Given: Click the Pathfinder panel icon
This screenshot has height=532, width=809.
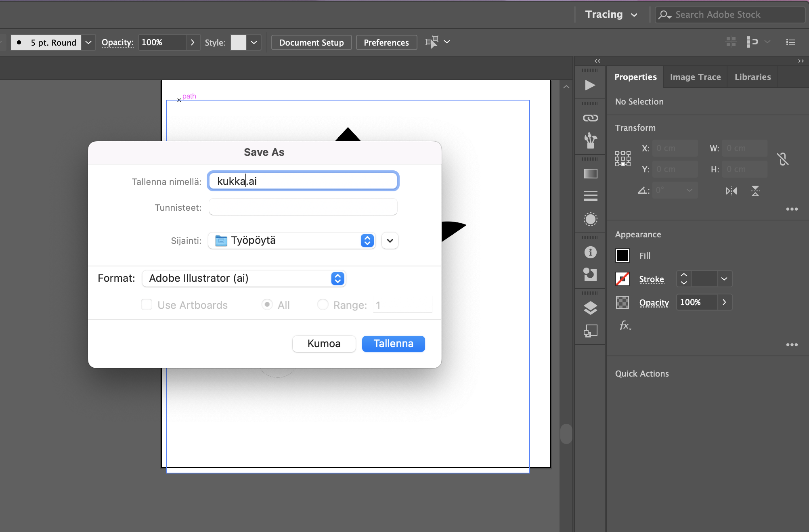Looking at the screenshot, I should (x=590, y=274).
